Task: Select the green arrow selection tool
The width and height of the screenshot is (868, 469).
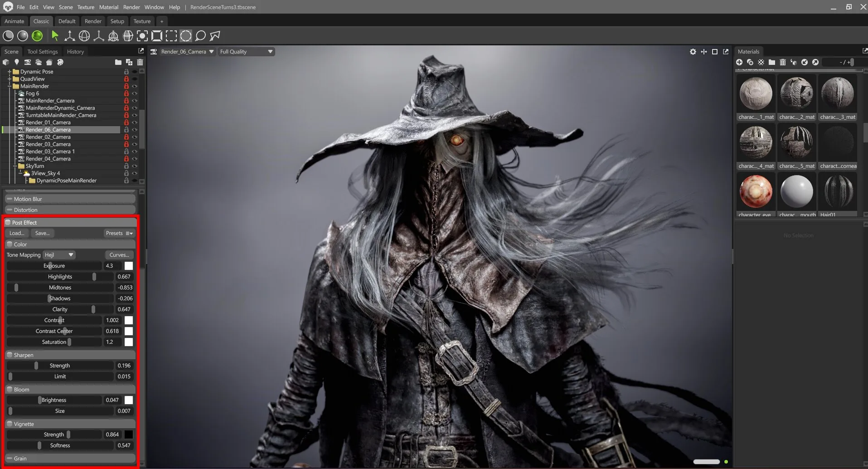Action: pyautogui.click(x=55, y=36)
